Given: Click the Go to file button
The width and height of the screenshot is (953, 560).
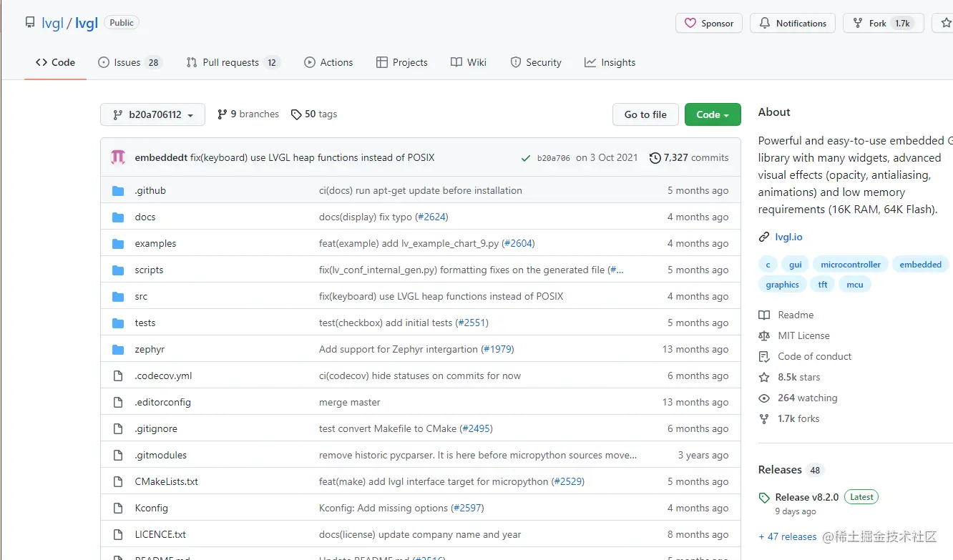Looking at the screenshot, I should (x=645, y=114).
